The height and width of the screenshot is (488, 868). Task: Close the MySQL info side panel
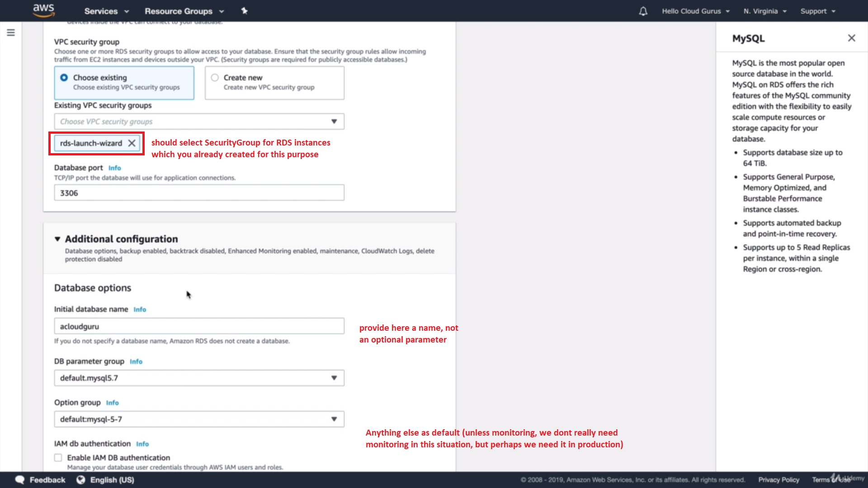(x=851, y=38)
